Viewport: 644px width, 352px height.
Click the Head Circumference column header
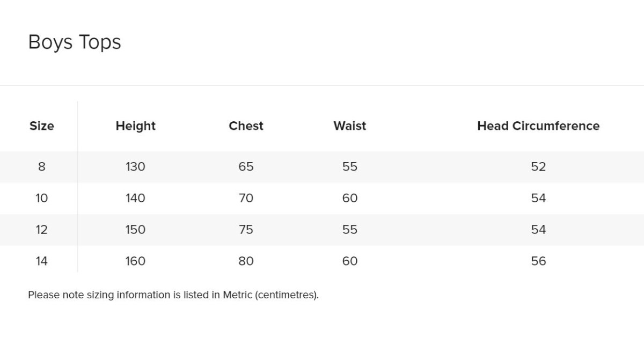click(x=538, y=126)
